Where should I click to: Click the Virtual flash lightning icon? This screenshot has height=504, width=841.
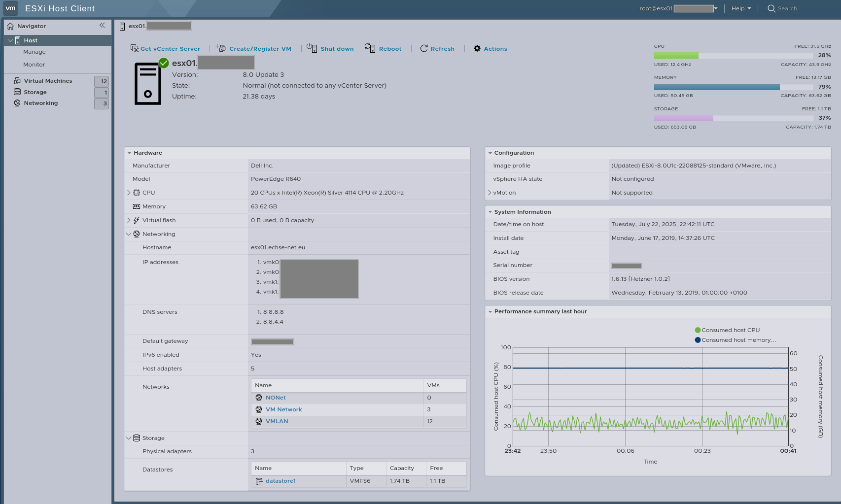137,220
